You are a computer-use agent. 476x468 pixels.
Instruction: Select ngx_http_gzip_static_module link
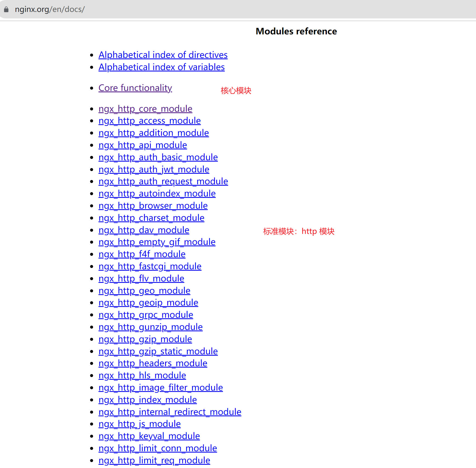pos(158,351)
